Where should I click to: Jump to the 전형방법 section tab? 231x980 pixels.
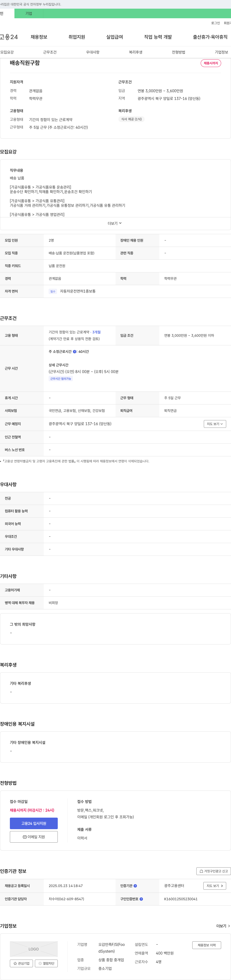click(x=178, y=52)
